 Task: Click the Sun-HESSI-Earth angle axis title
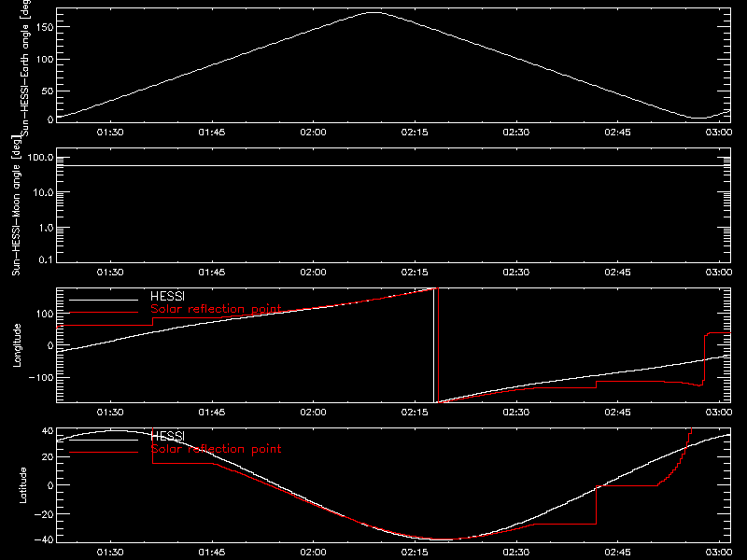25,68
